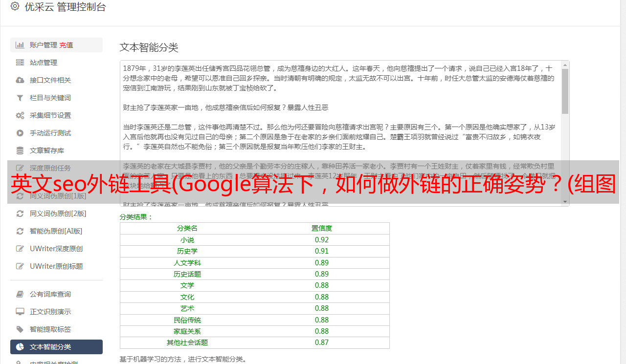The height and width of the screenshot is (364, 626).
Task: Click the server icon next to 站点管理
Action: pos(20,63)
